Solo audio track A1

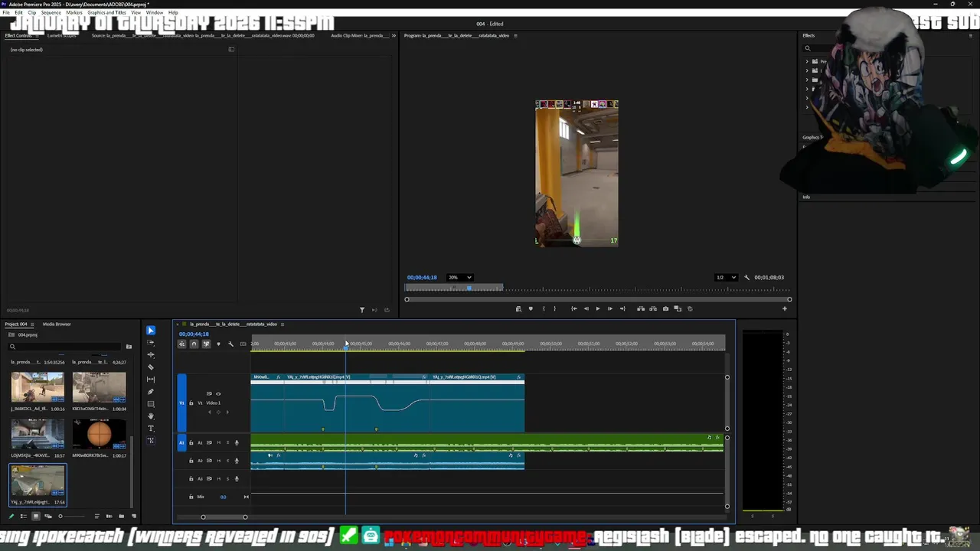coord(227,442)
